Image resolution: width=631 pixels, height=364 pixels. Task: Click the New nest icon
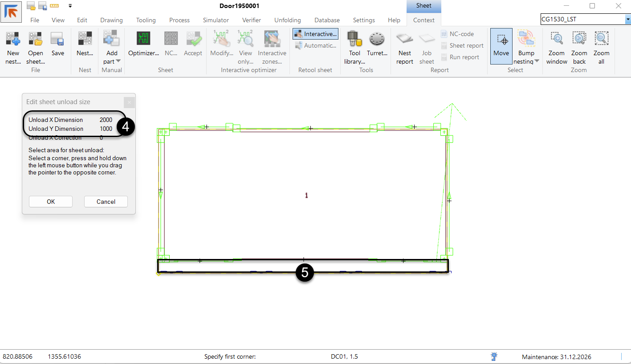(x=13, y=39)
